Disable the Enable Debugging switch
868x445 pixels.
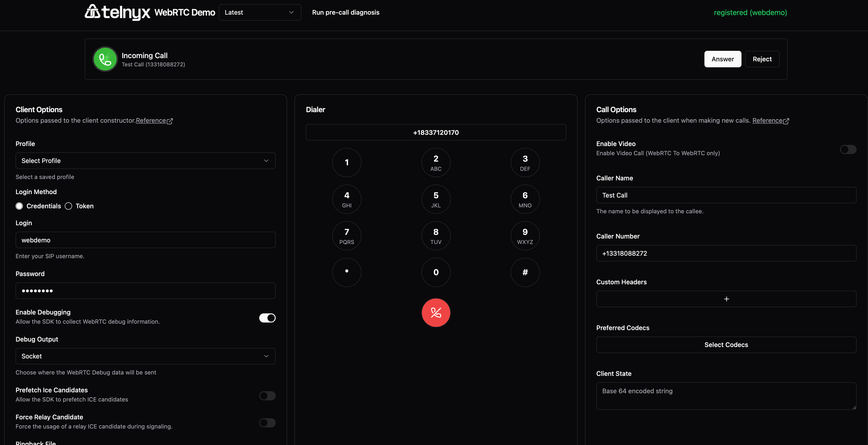click(x=267, y=318)
